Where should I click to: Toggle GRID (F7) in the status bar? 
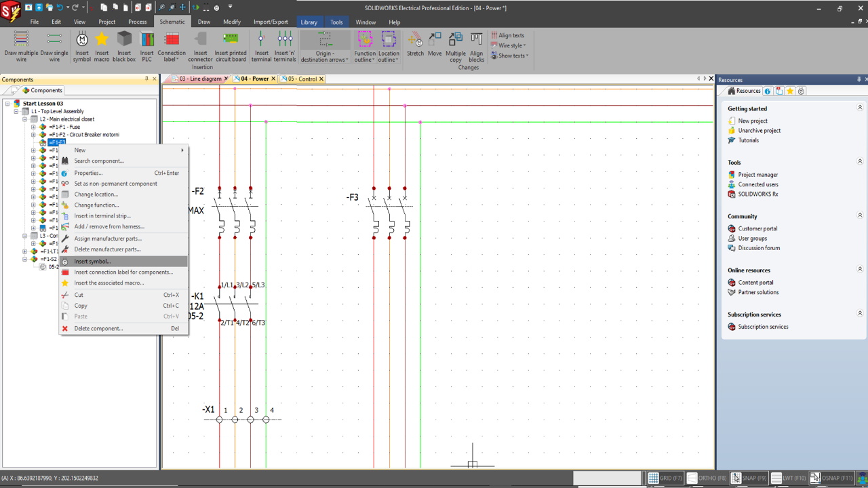tap(665, 478)
